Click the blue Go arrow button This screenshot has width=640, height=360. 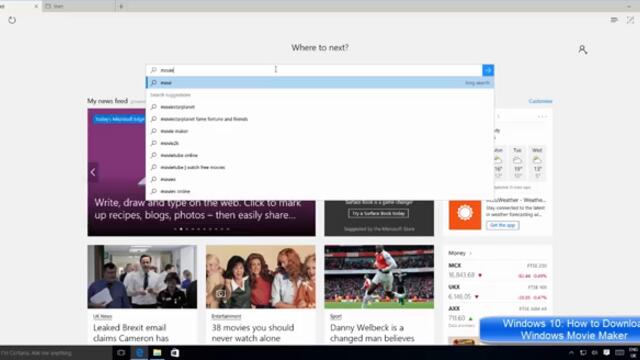click(x=488, y=70)
